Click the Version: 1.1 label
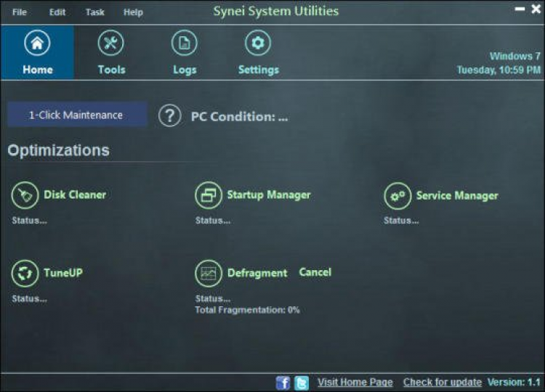This screenshot has width=545, height=392. tap(514, 383)
